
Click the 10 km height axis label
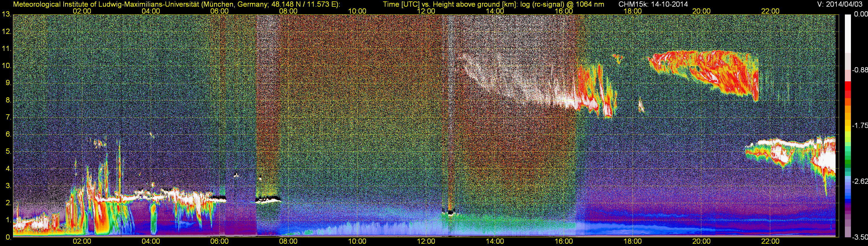pos(6,66)
